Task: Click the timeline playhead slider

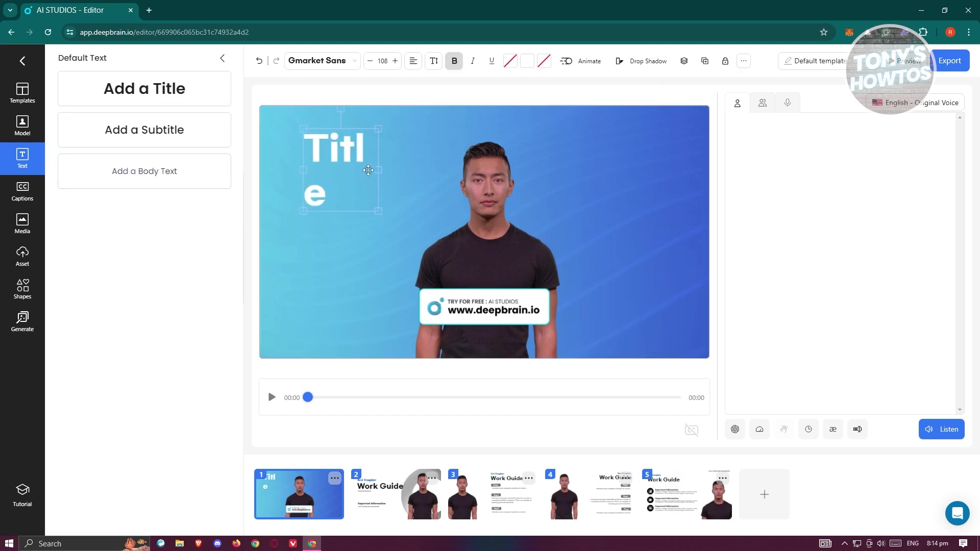Action: tap(308, 397)
